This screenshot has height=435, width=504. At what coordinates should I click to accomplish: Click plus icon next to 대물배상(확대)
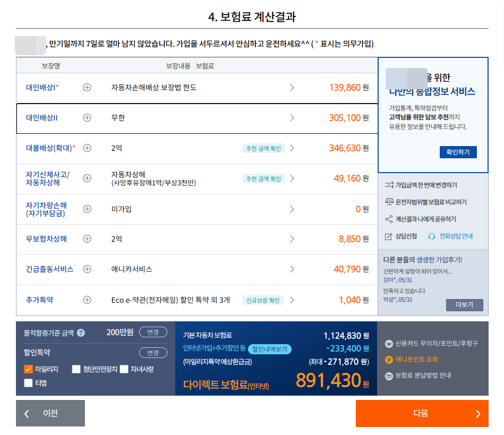click(87, 148)
